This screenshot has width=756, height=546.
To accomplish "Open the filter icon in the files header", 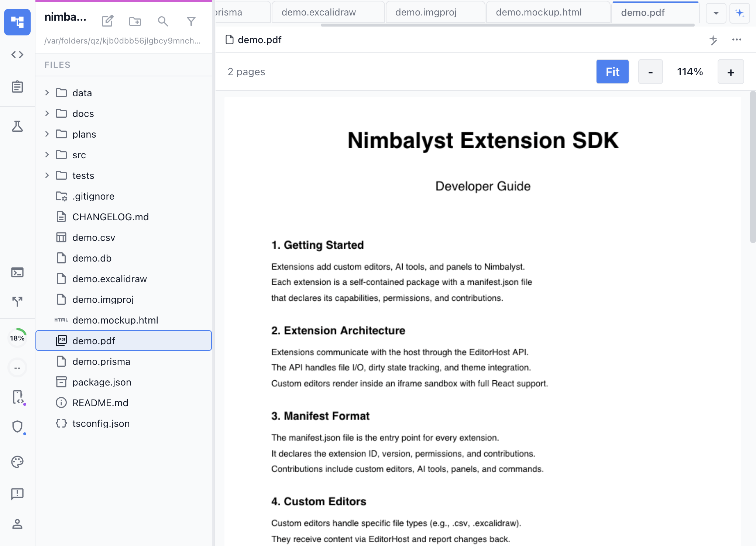I will coord(191,21).
